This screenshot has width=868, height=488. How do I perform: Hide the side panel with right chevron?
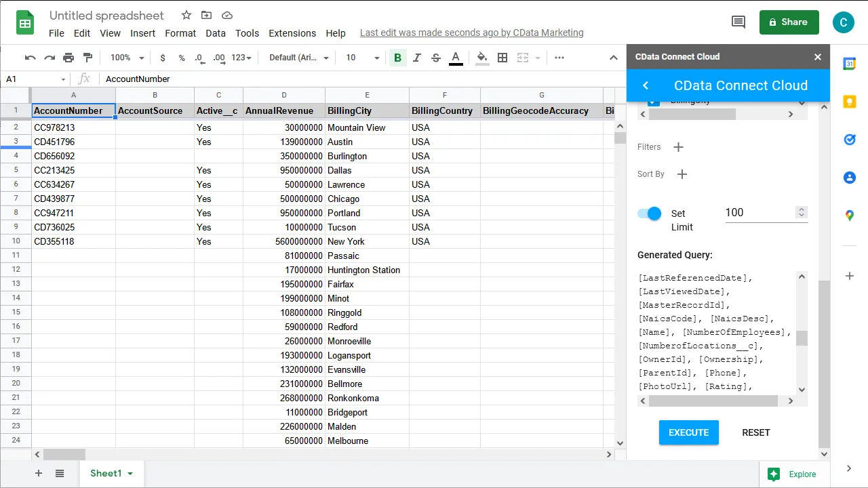click(849, 468)
